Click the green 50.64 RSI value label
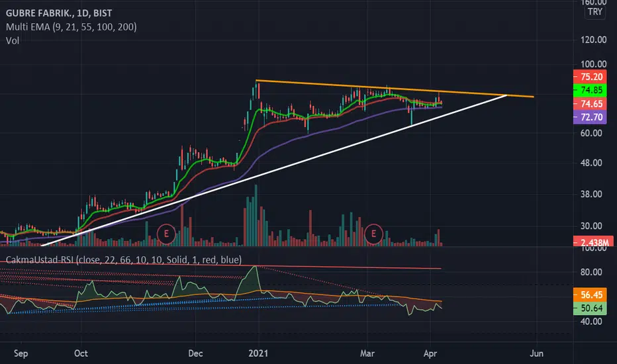 coord(589,308)
